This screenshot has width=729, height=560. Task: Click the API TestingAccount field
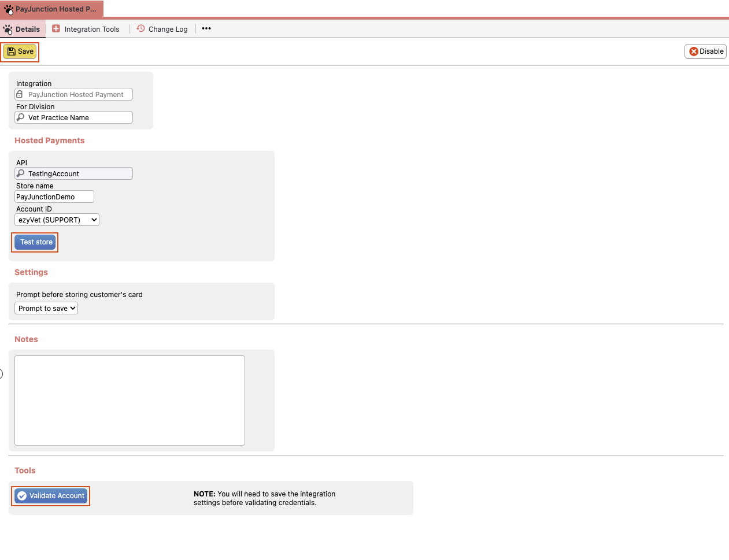tap(74, 173)
